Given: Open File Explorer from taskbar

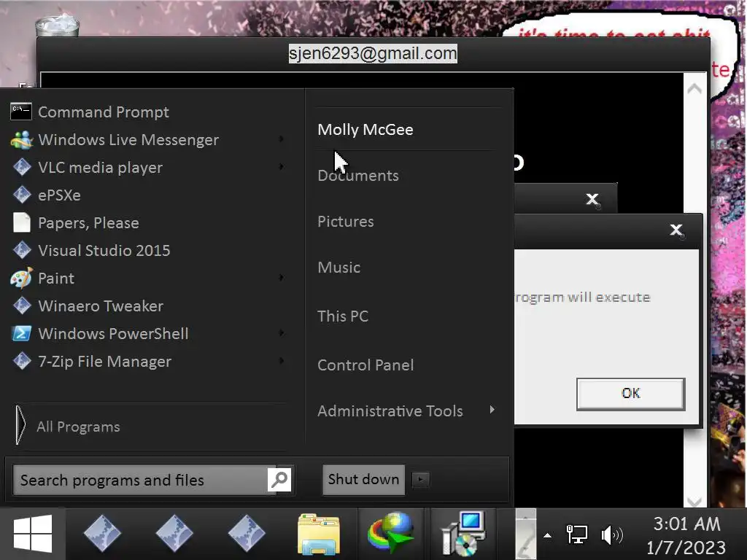Looking at the screenshot, I should (319, 534).
